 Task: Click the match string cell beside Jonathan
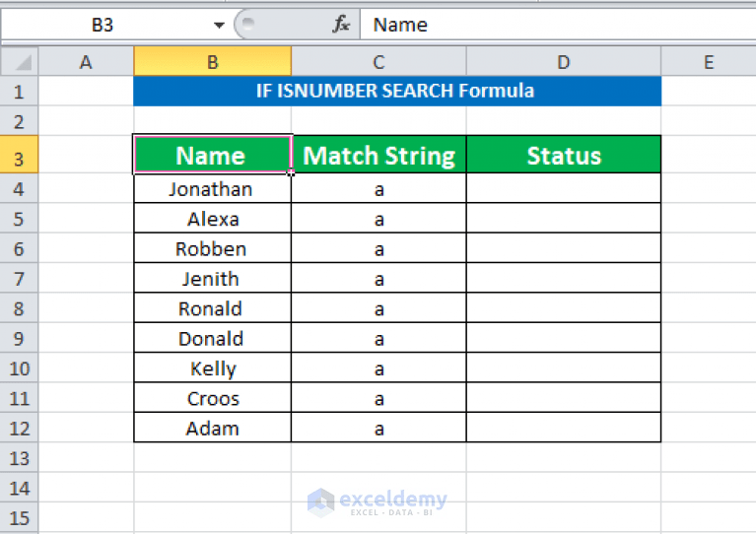(x=378, y=188)
